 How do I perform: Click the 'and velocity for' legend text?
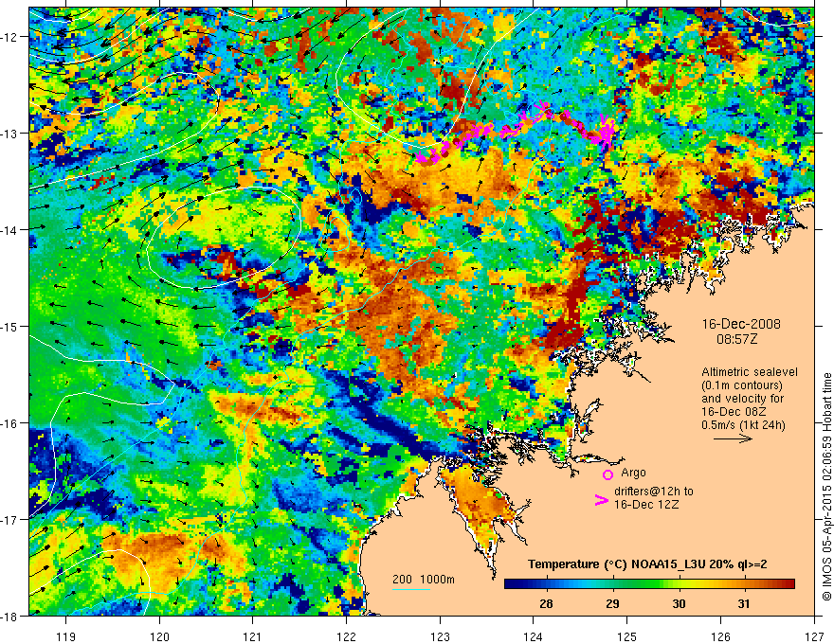pos(742,399)
